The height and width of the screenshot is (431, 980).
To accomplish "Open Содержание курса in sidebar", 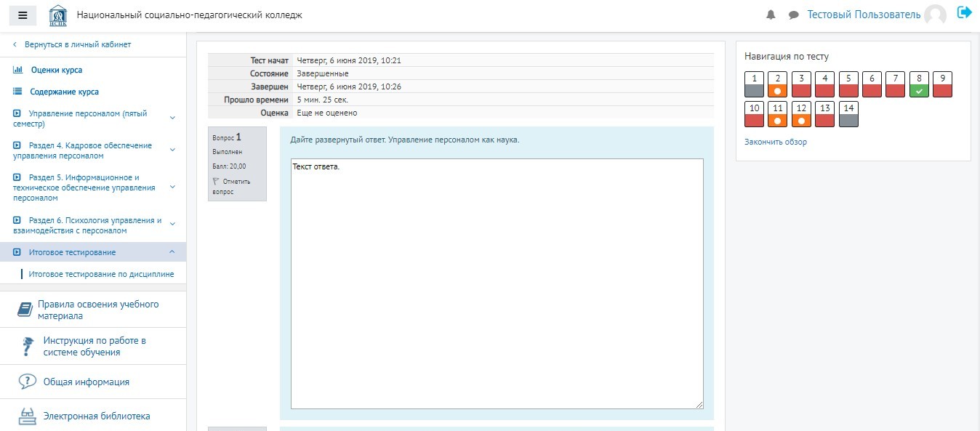I will [64, 92].
